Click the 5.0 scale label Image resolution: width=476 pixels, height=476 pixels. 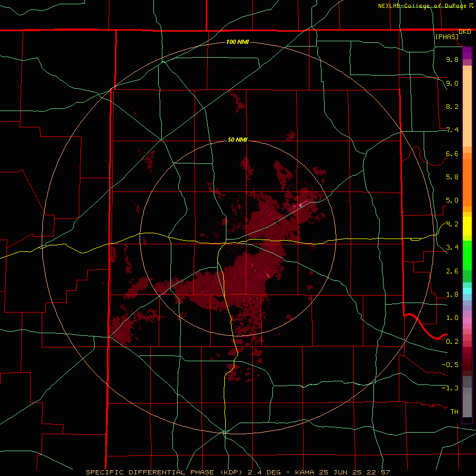pyautogui.click(x=452, y=200)
